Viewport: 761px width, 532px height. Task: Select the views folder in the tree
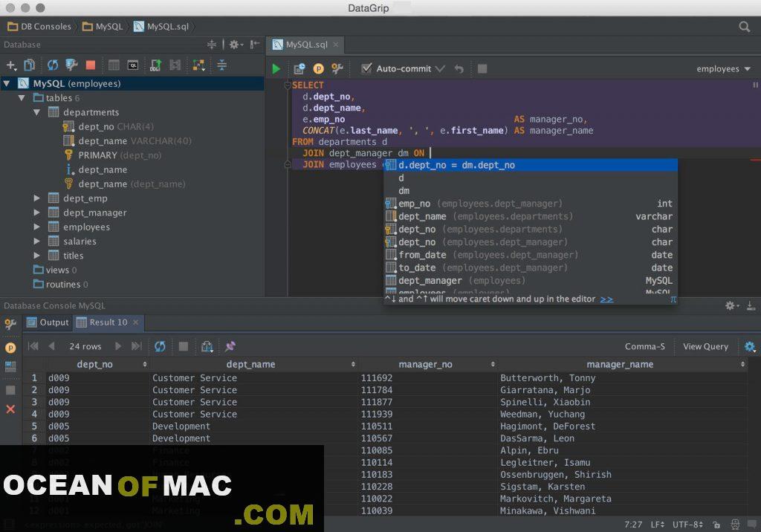(55, 270)
